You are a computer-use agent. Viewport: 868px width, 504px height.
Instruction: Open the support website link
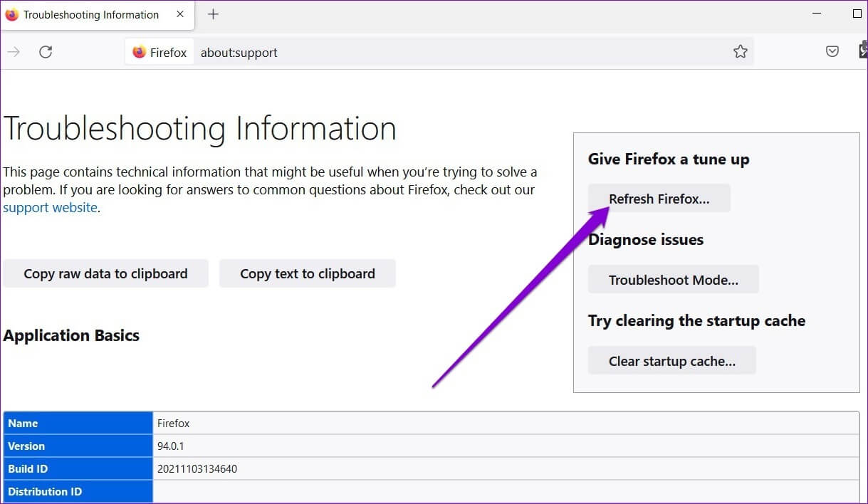coord(50,208)
